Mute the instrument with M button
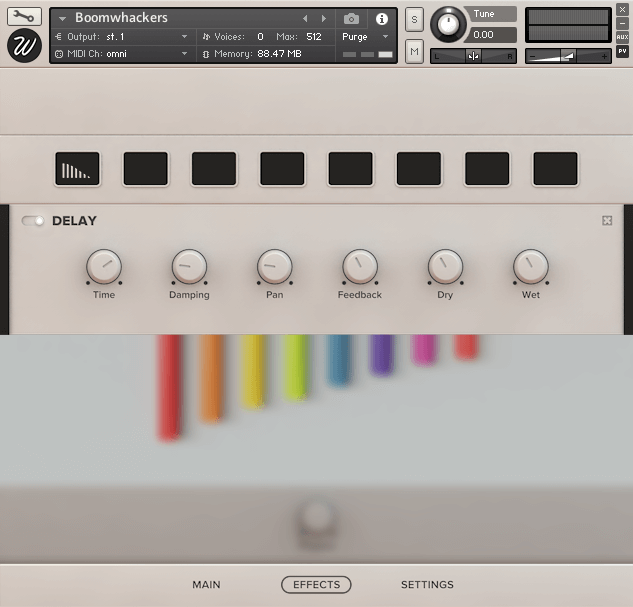This screenshot has height=607, width=633. pyautogui.click(x=414, y=51)
